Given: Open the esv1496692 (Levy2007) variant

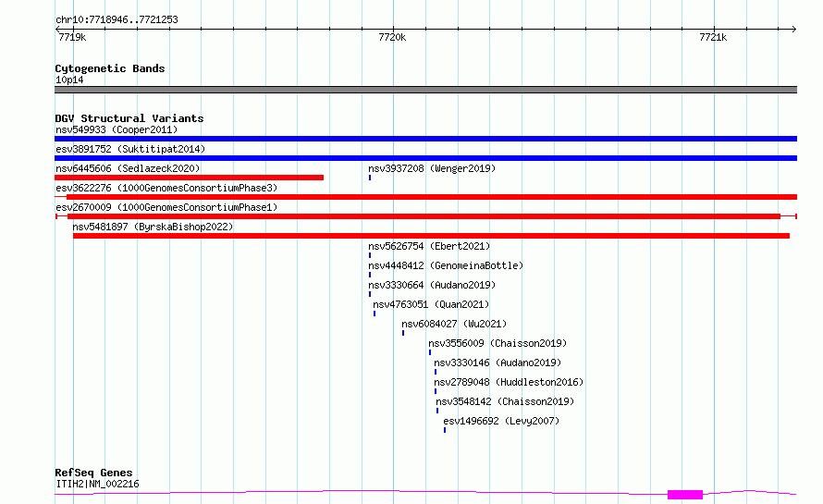Looking at the screenshot, I should [501, 421].
